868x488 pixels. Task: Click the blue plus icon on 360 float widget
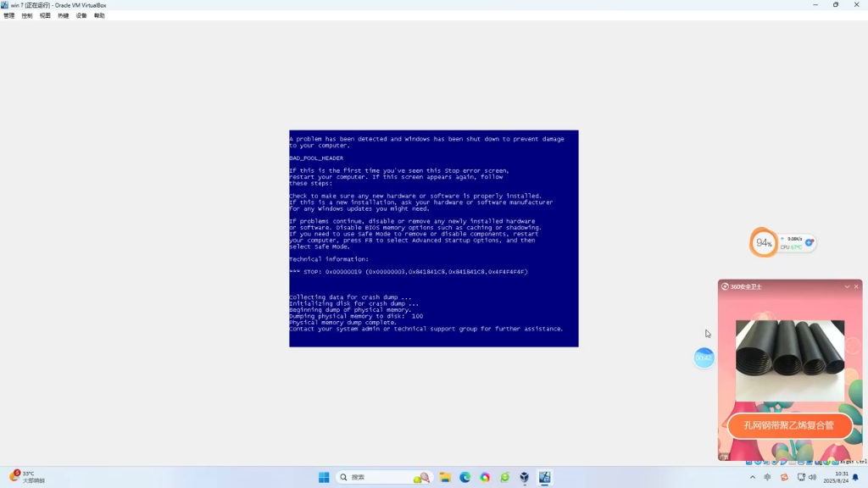coord(810,242)
